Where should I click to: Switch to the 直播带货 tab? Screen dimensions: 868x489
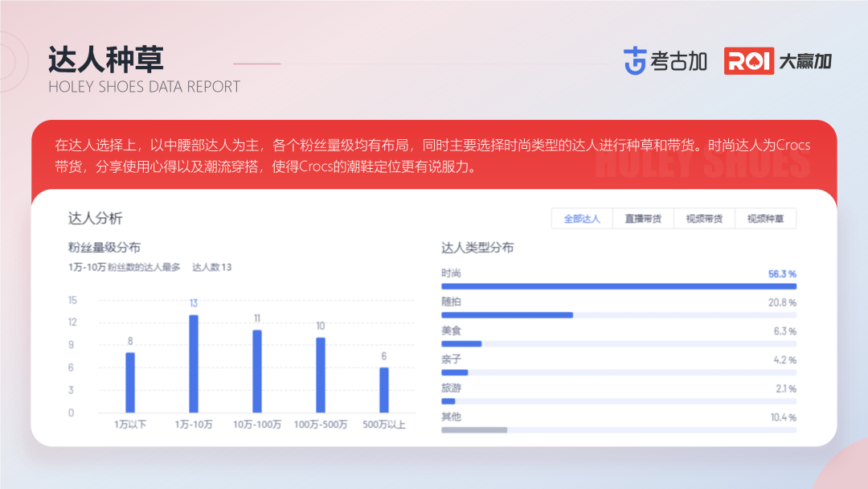[643, 219]
